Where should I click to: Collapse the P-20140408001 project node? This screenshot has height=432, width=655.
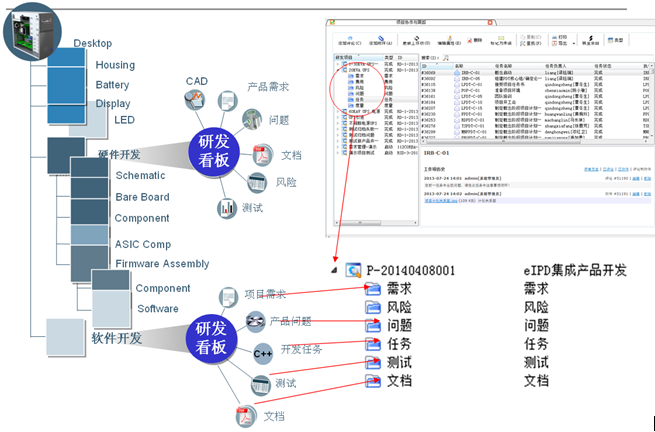(x=333, y=271)
